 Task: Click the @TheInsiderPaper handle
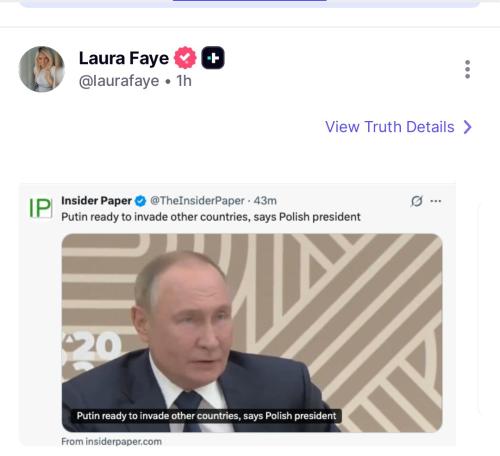(x=197, y=201)
